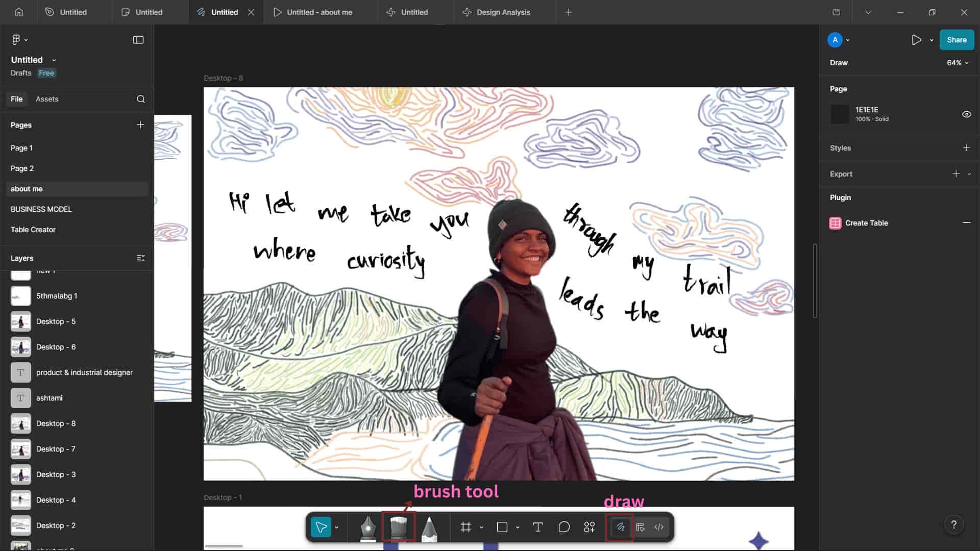Open the Design Analysis tab
Image resolution: width=980 pixels, height=551 pixels.
[503, 12]
